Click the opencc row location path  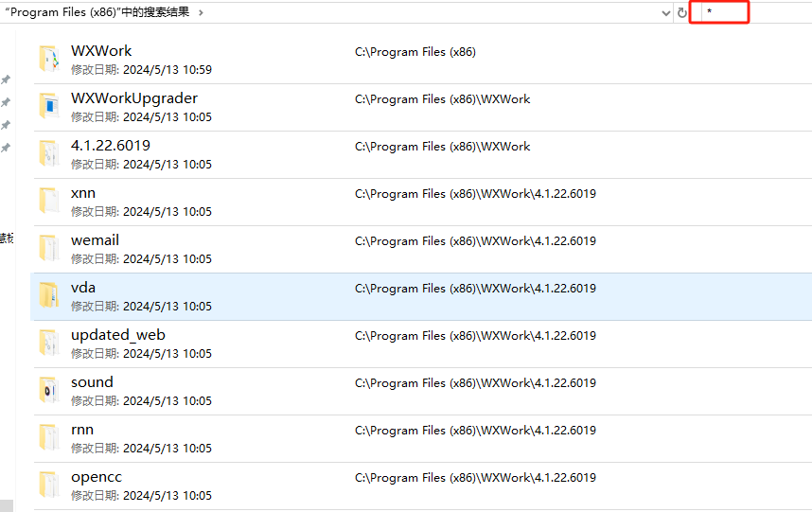pos(475,478)
